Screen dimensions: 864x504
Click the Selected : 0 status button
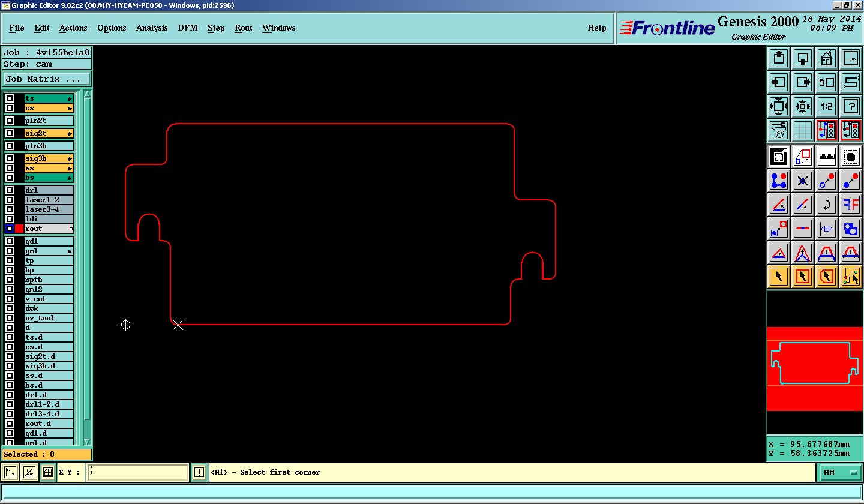(47, 454)
